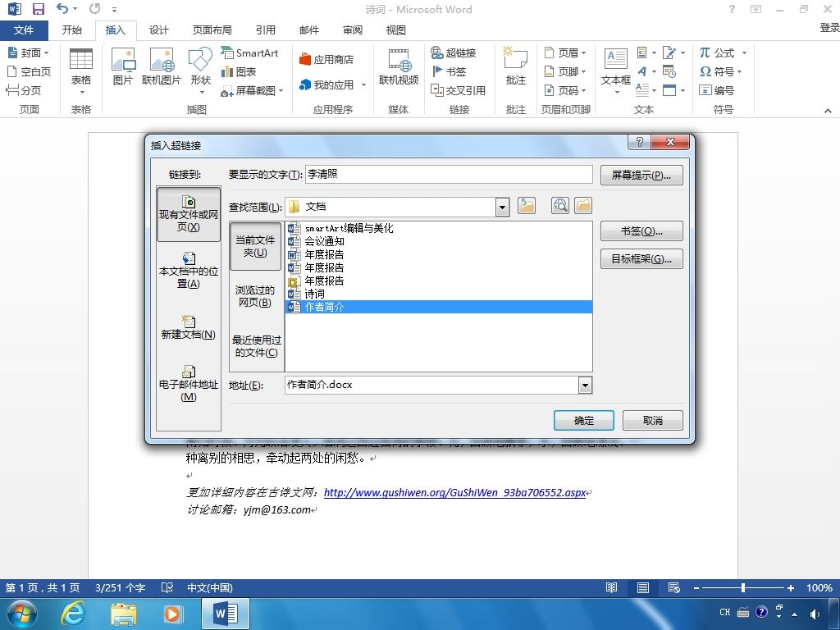The height and width of the screenshot is (630, 840).
Task: Click the 超链接 hyperlink ribbon button
Action: coord(453,52)
